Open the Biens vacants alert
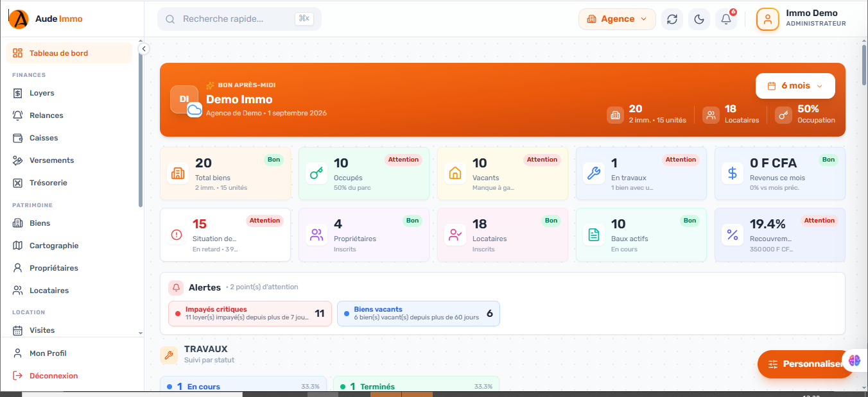 tap(418, 314)
